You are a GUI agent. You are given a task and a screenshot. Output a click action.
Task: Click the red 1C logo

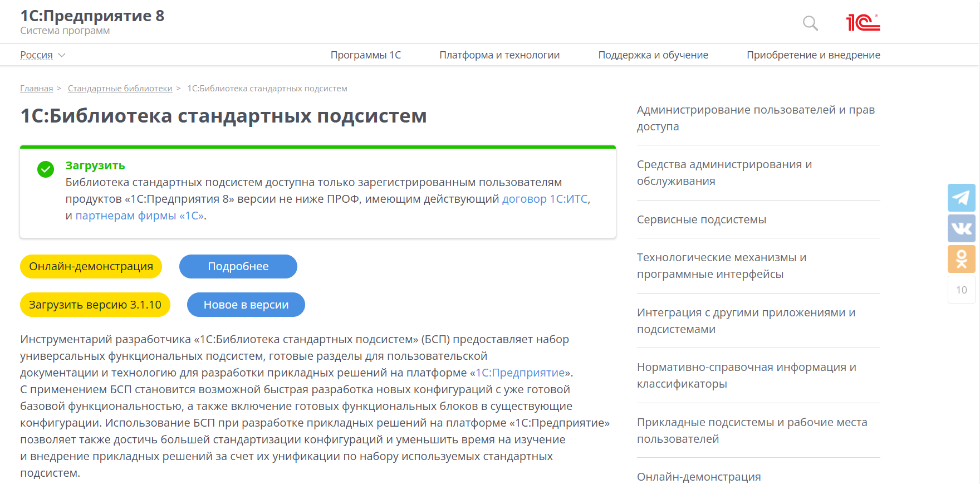863,22
